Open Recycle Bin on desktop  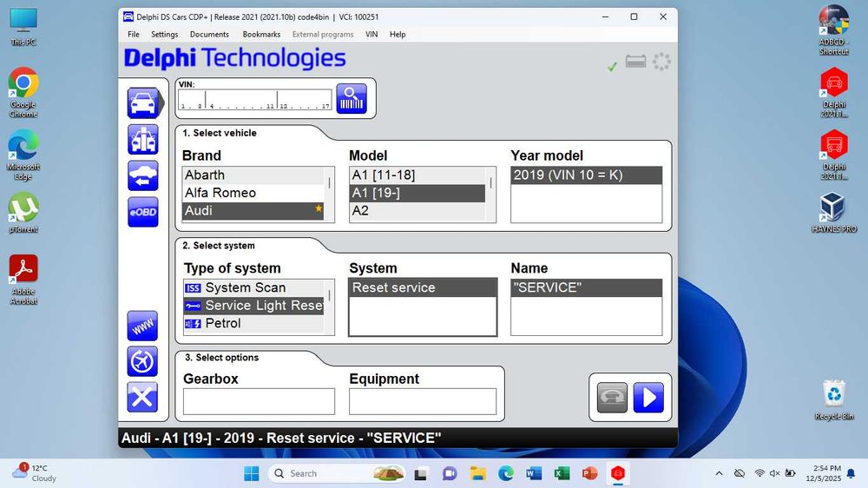tap(833, 400)
